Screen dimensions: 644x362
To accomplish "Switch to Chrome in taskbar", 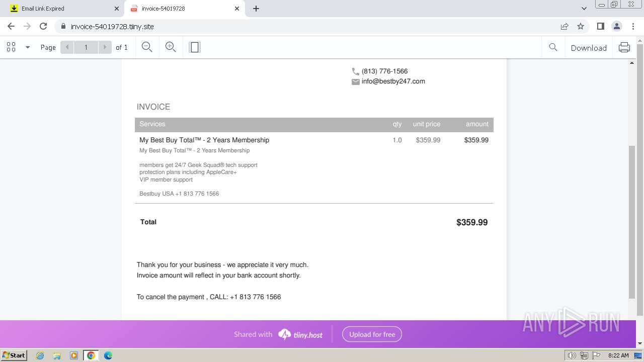I will (x=91, y=355).
